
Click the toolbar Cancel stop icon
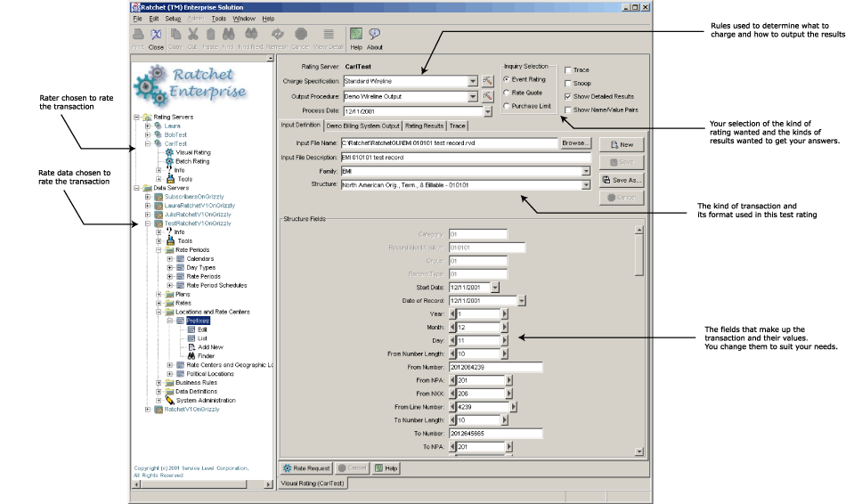click(x=300, y=35)
